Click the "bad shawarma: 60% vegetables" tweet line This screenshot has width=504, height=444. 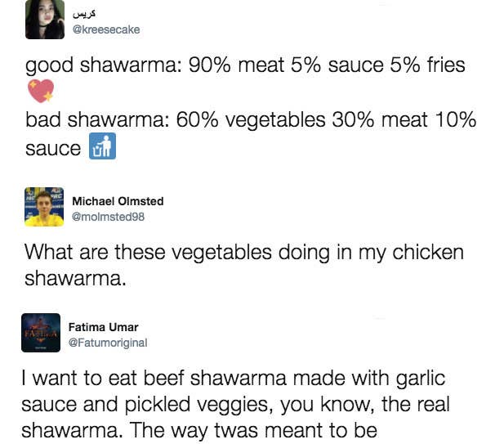point(250,121)
